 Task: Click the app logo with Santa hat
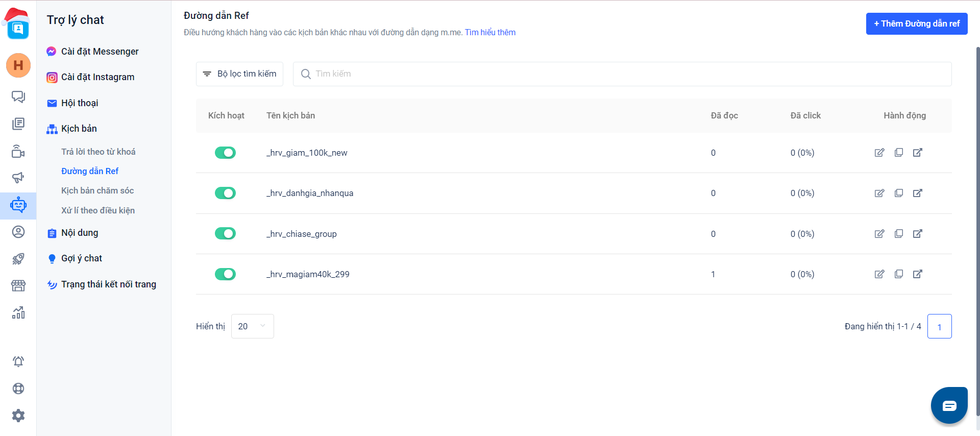pyautogui.click(x=17, y=25)
